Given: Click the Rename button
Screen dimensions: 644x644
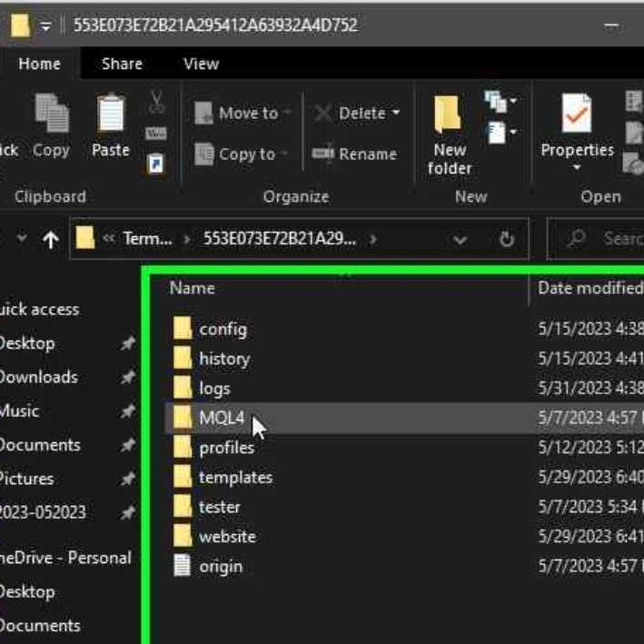Looking at the screenshot, I should coord(355,154).
